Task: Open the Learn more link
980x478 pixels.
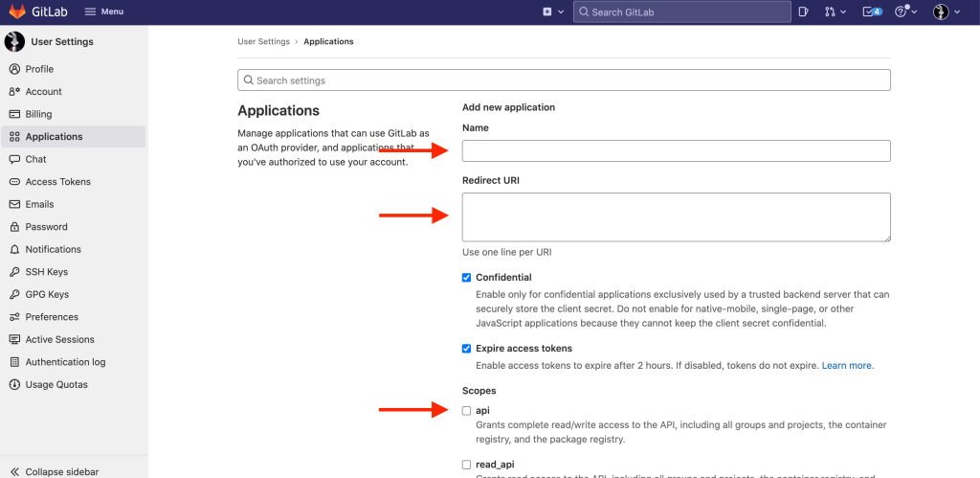Action: tap(848, 365)
